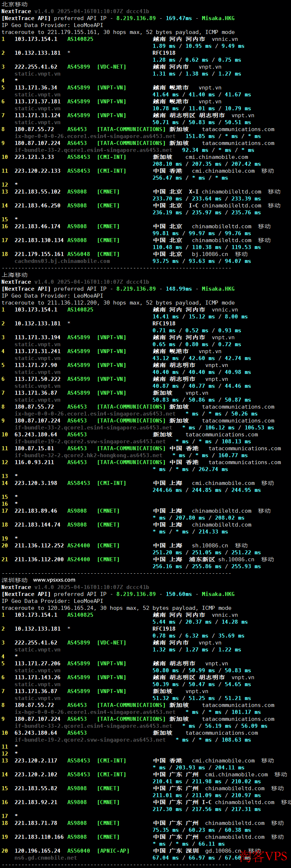Select hop IP 221.183.89.46
The image size is (291, 868).
tap(36, 511)
